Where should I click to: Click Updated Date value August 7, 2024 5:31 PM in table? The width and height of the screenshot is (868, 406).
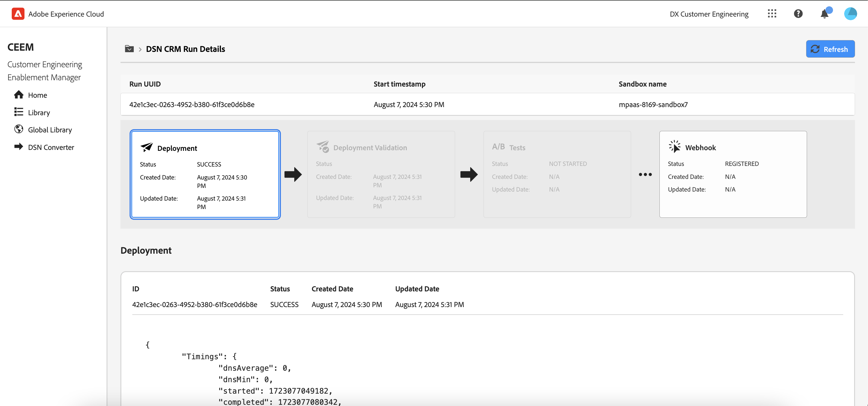429,304
